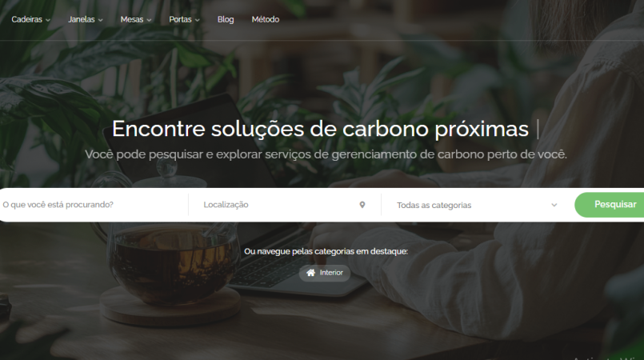Expand the Mesas menu chevron
The image size is (644, 360).
click(x=149, y=20)
